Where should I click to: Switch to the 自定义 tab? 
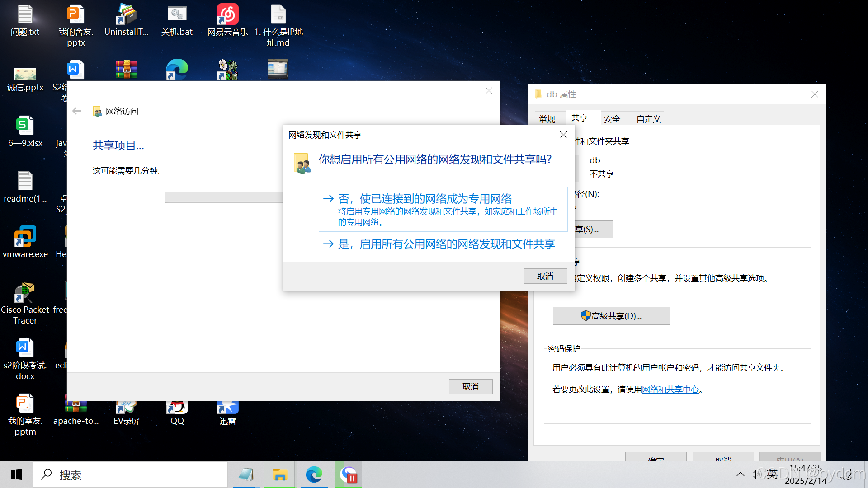coord(648,119)
